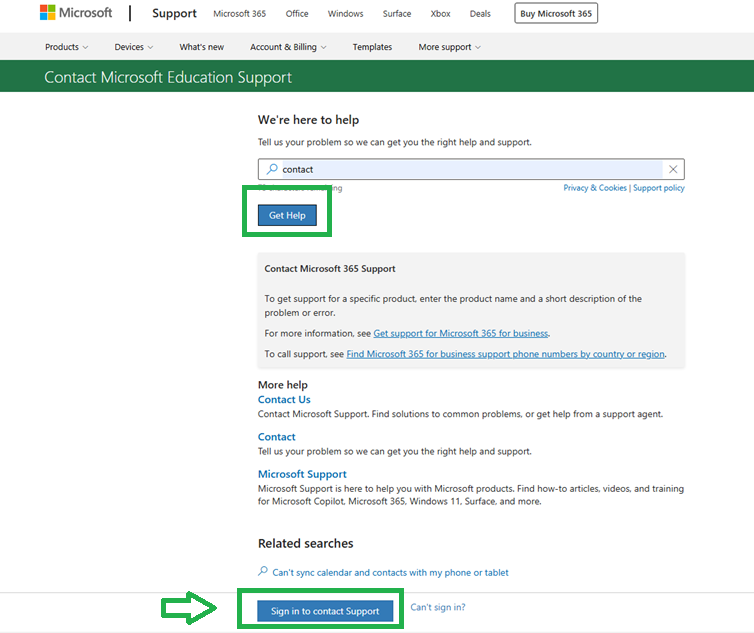Click the search magnifier icon in help box
The image size is (754, 633).
[x=272, y=169]
